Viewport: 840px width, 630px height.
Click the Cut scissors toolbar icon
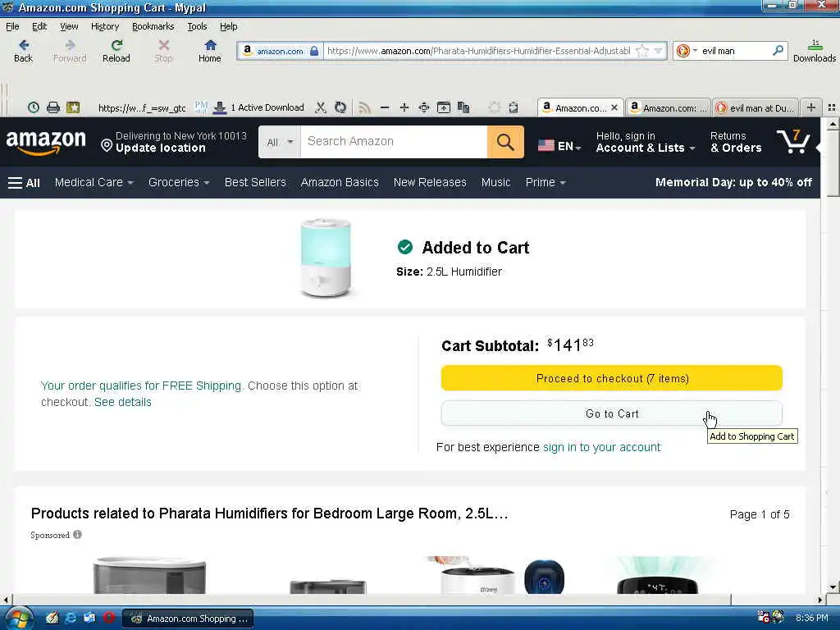tap(321, 107)
